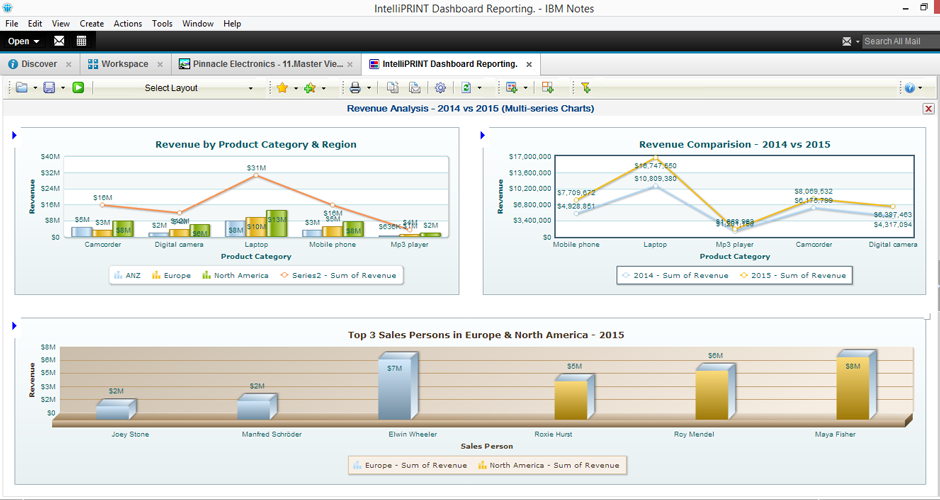Viewport: 940px width, 500px height.
Task: Open the Calendar grid icon
Action: pyautogui.click(x=81, y=41)
